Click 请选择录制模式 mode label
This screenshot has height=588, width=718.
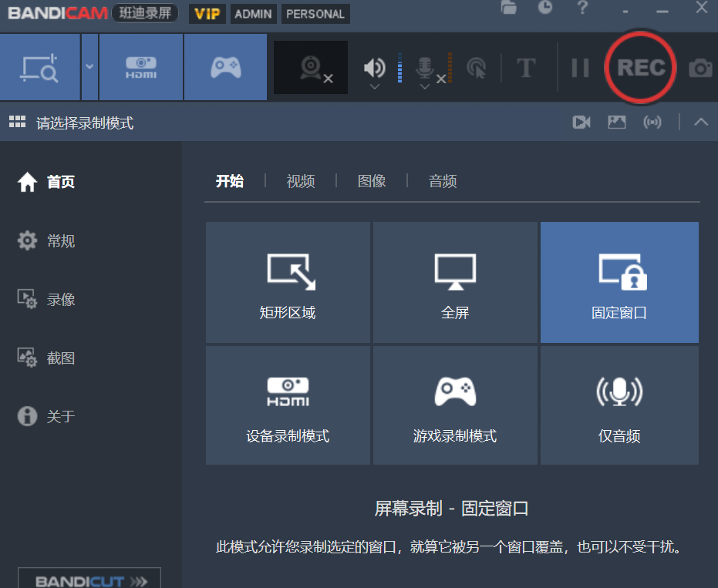85,123
